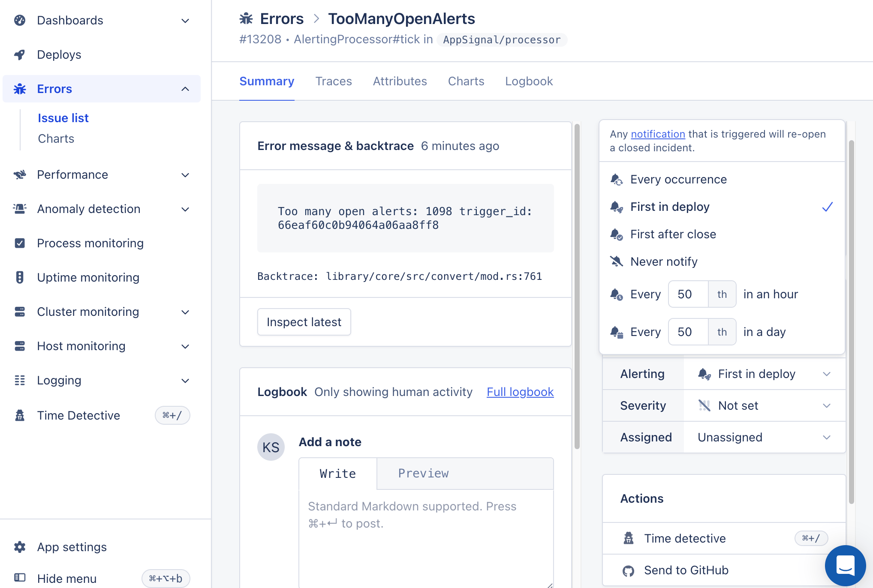Expand the Host monitoring chevron

click(185, 346)
